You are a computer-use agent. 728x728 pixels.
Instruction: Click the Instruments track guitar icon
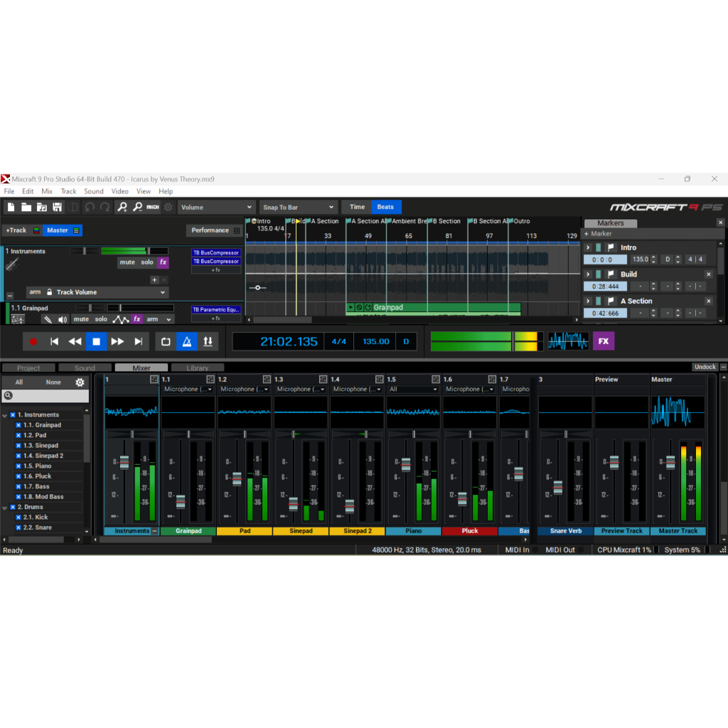click(x=12, y=264)
